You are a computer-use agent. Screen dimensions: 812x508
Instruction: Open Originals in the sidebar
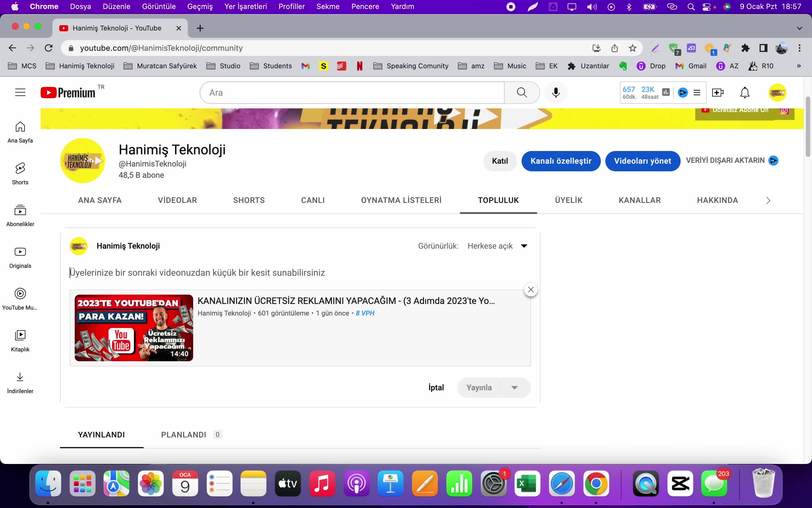point(20,258)
